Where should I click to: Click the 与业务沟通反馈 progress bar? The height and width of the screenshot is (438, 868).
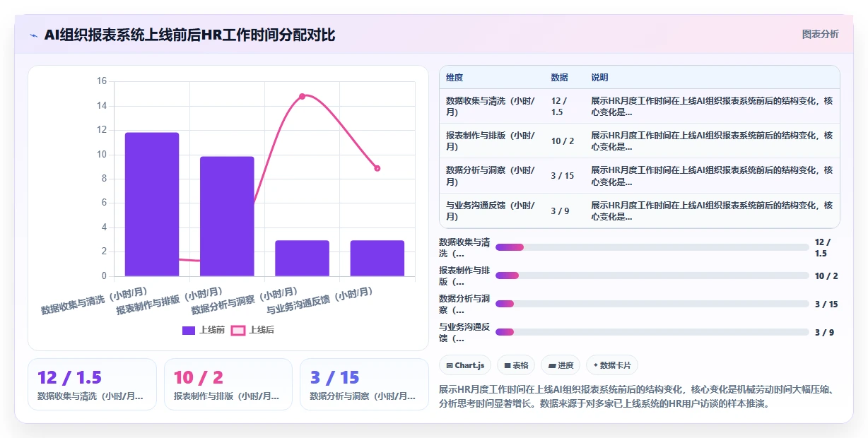coord(652,332)
